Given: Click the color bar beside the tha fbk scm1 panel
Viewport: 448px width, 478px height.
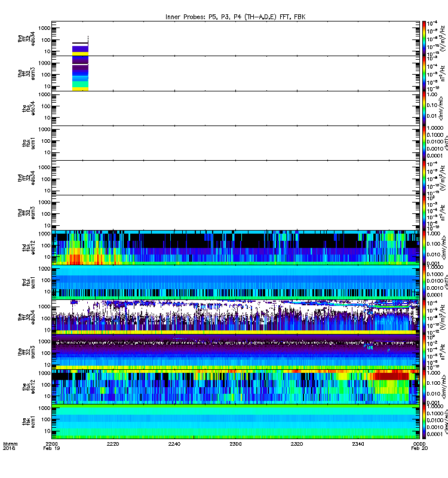Looking at the screenshot, I should click(424, 143).
